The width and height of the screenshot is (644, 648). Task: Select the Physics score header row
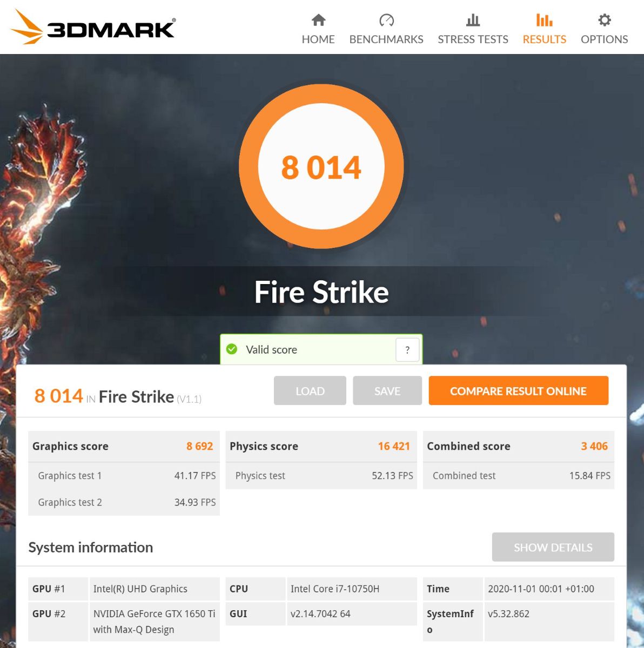coord(321,446)
